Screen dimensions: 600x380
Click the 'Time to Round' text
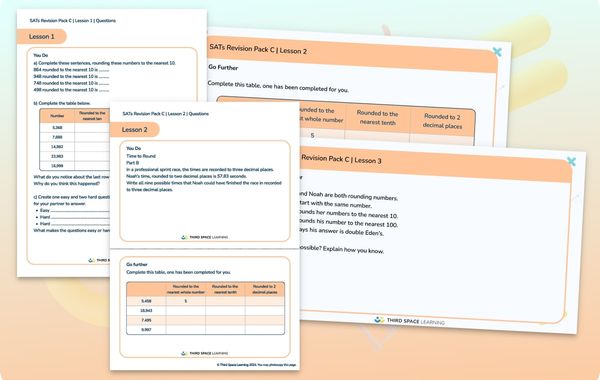pyautogui.click(x=141, y=156)
